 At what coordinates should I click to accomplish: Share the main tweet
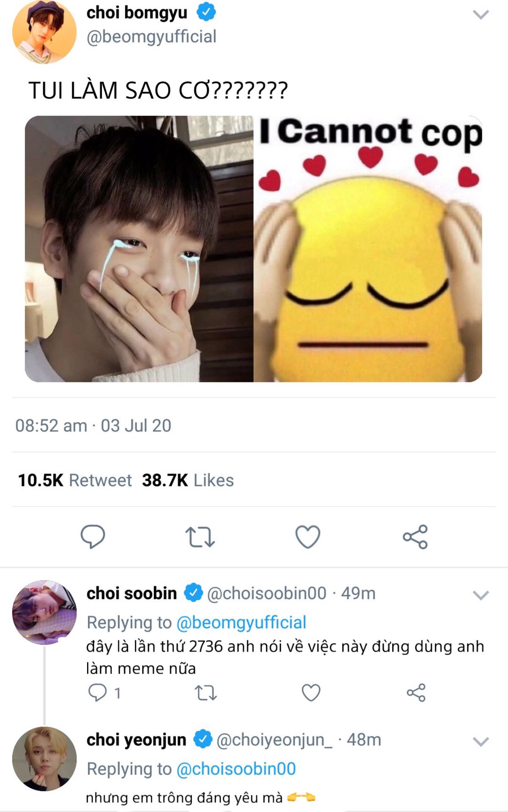tap(415, 537)
